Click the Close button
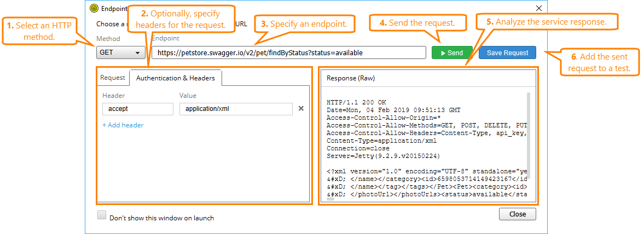This screenshot has width=644, height=234. point(518,214)
